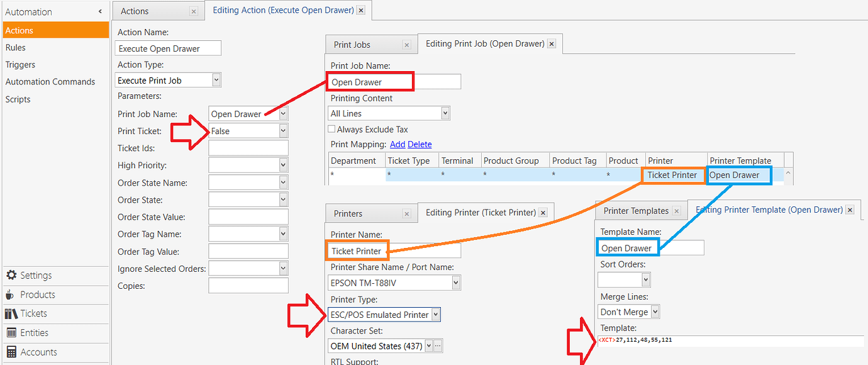
Task: Expand the Print Ticket dropdown
Action: 283,131
